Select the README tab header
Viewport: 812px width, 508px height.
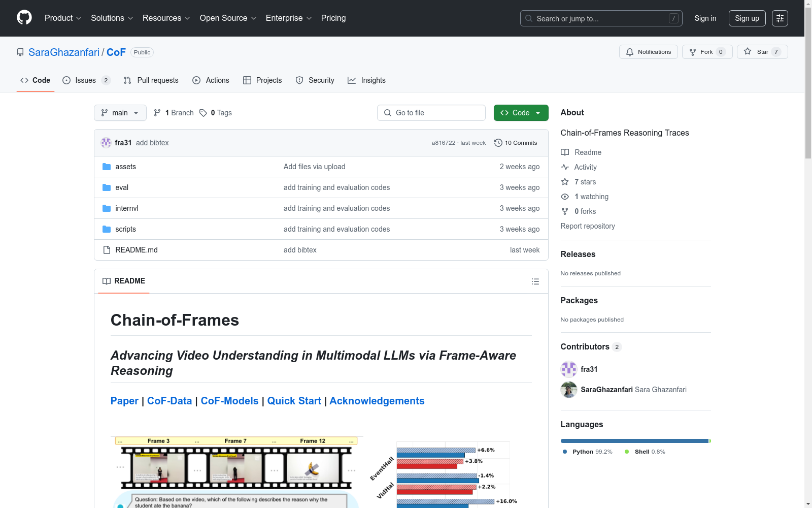[x=124, y=281]
